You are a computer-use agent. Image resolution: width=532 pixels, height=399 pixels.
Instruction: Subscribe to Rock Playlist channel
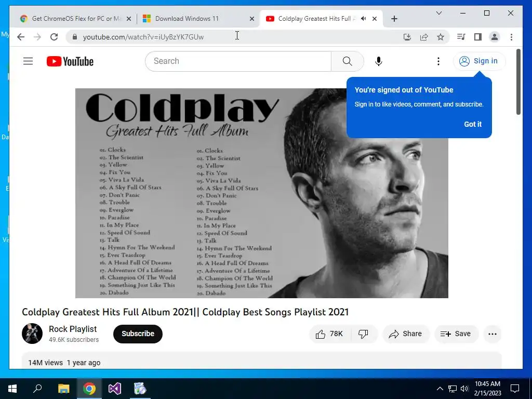[138, 334]
